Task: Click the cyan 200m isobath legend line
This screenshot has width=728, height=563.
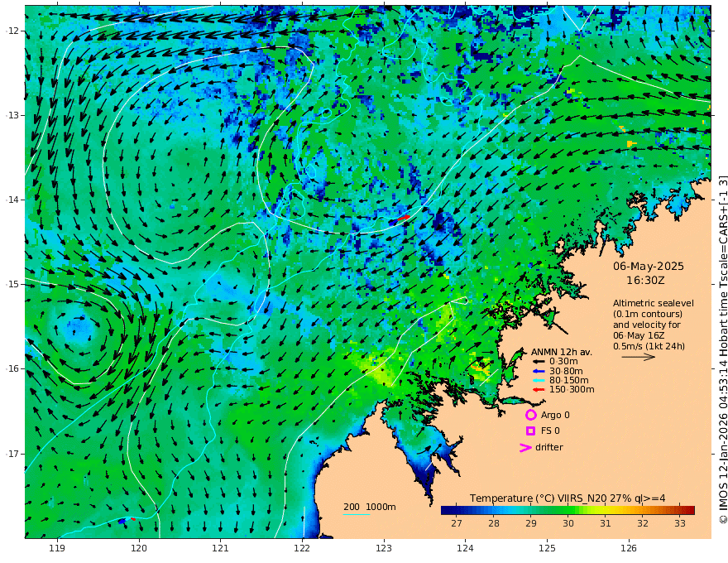Action: click(x=357, y=514)
